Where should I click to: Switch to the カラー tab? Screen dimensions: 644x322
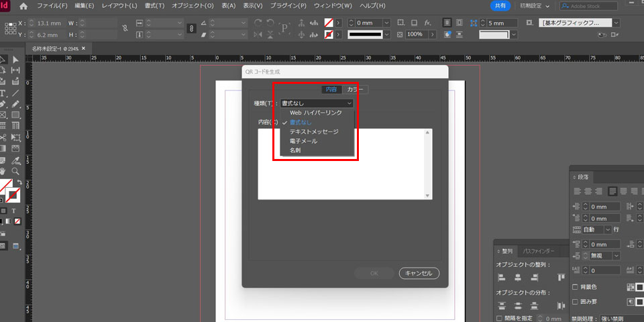(355, 89)
